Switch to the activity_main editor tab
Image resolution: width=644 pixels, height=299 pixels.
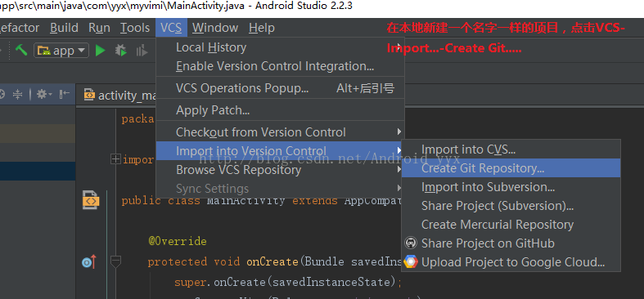[x=119, y=95]
